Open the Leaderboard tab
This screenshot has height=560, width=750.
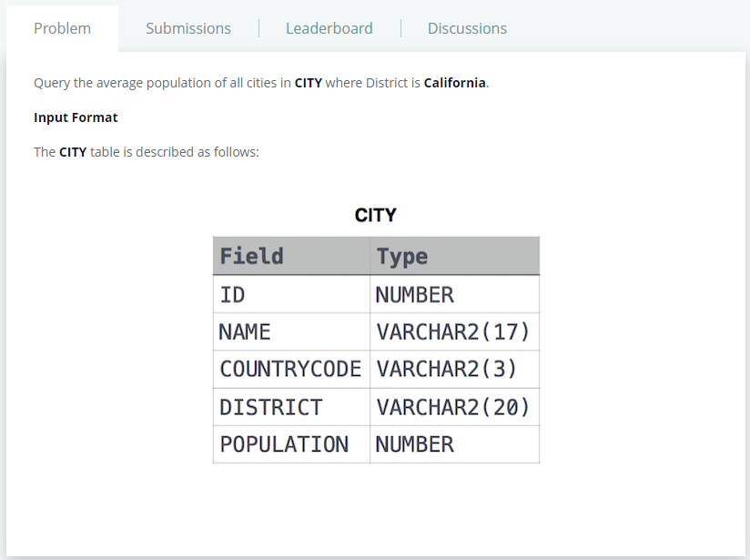[329, 28]
